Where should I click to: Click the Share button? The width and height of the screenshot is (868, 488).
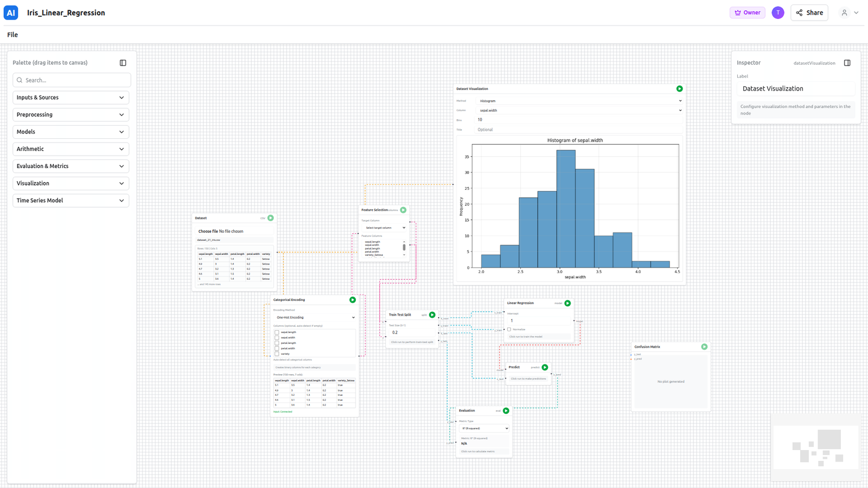(x=809, y=13)
